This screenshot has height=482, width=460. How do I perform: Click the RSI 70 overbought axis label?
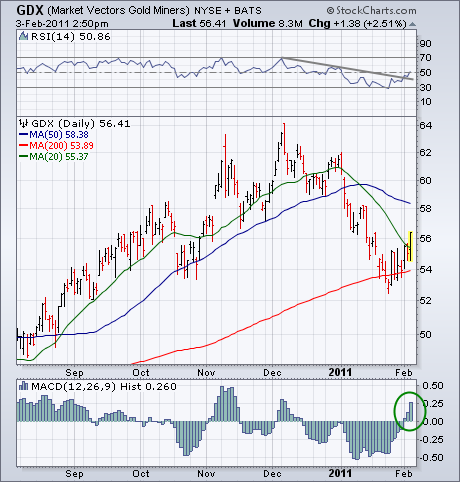[x=426, y=58]
